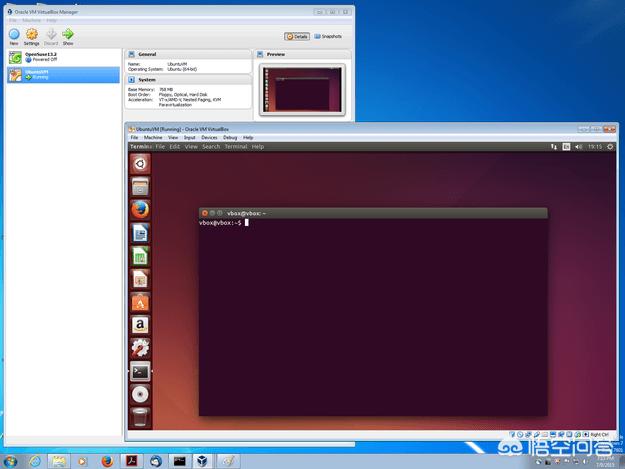625x469 pixels.
Task: Open Ubuntu Software Center launcher icon
Action: click(x=141, y=302)
